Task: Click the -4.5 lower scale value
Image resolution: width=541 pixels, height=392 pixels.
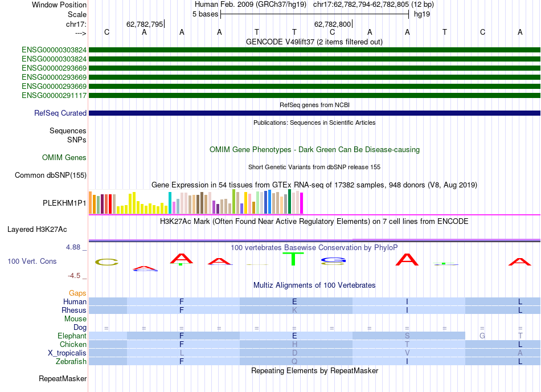Action: (x=74, y=275)
